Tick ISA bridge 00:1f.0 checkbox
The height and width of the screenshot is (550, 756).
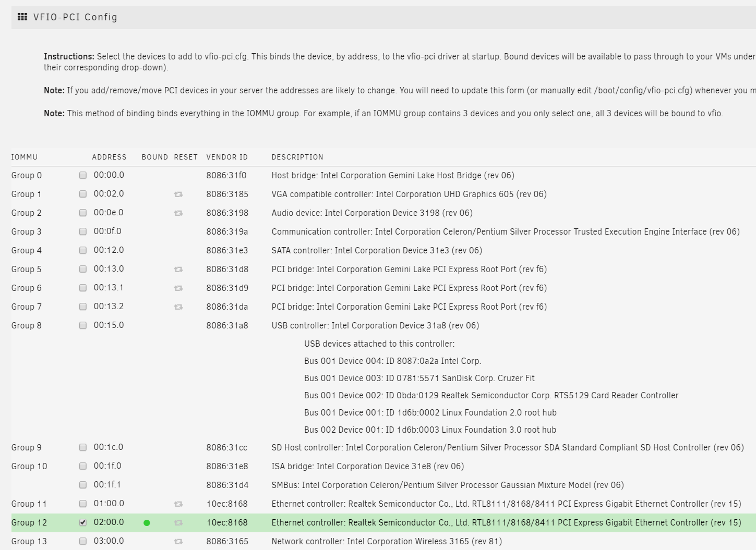coord(83,466)
